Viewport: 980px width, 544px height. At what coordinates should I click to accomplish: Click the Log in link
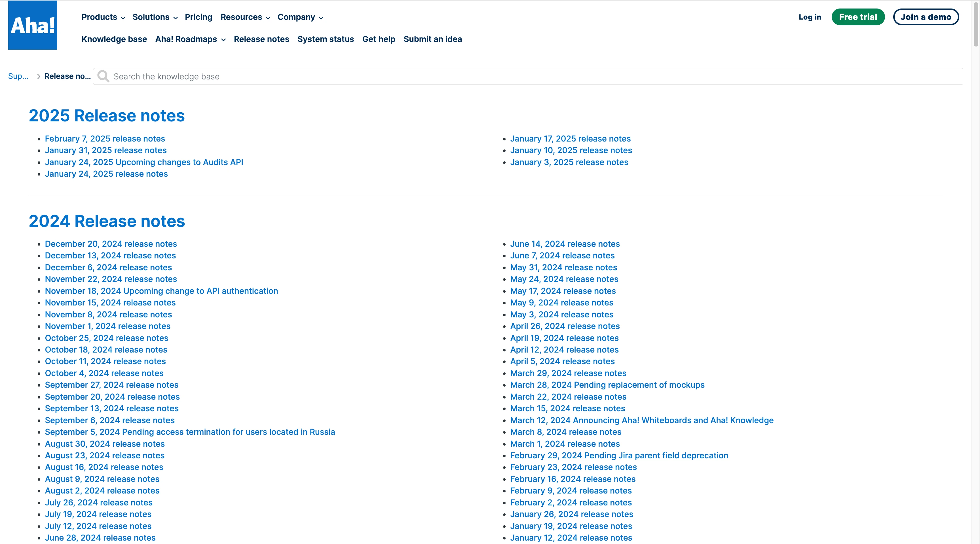(x=810, y=17)
